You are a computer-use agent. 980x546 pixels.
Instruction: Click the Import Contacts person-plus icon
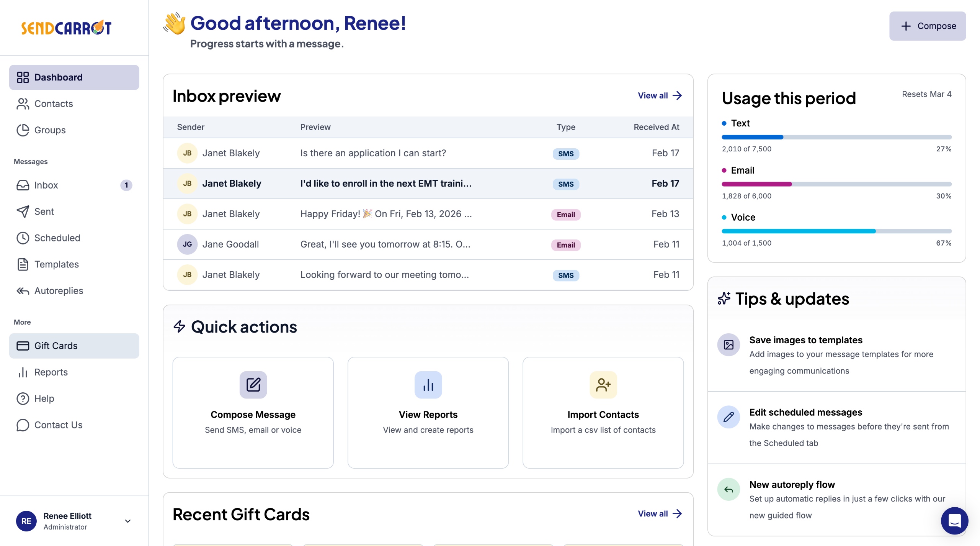point(603,384)
